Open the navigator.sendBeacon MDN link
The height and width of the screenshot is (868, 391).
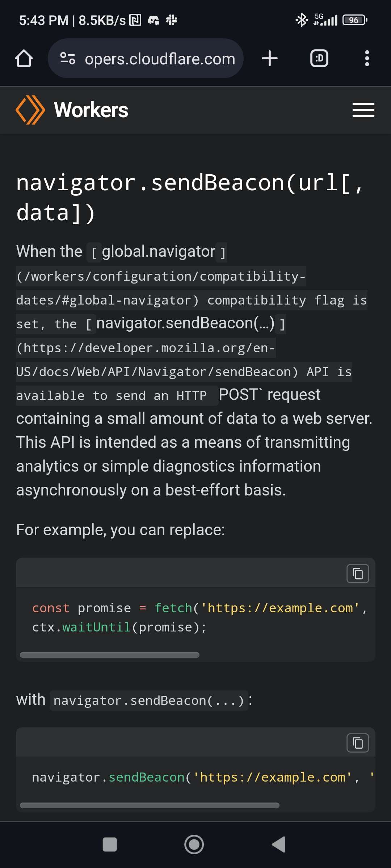(x=185, y=323)
